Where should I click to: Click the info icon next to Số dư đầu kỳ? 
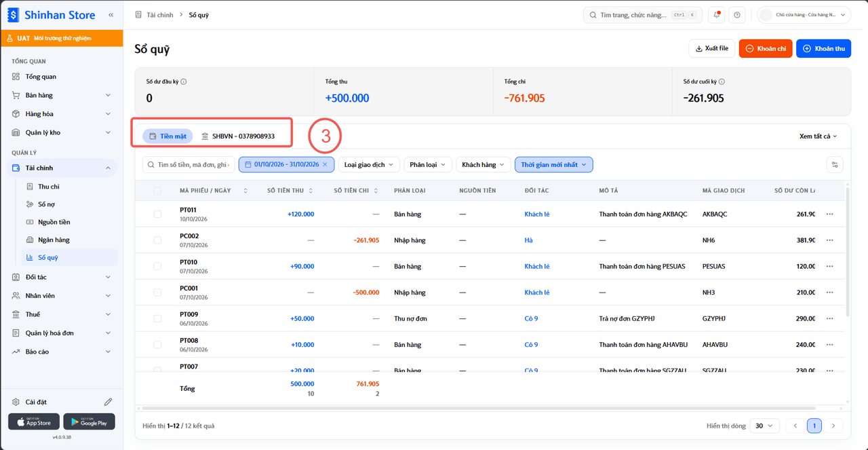pos(184,81)
